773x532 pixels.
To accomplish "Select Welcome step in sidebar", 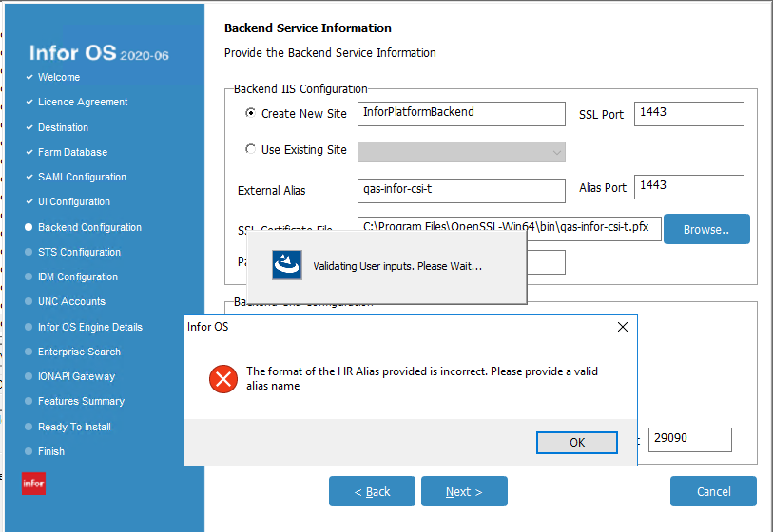I will tap(59, 77).
